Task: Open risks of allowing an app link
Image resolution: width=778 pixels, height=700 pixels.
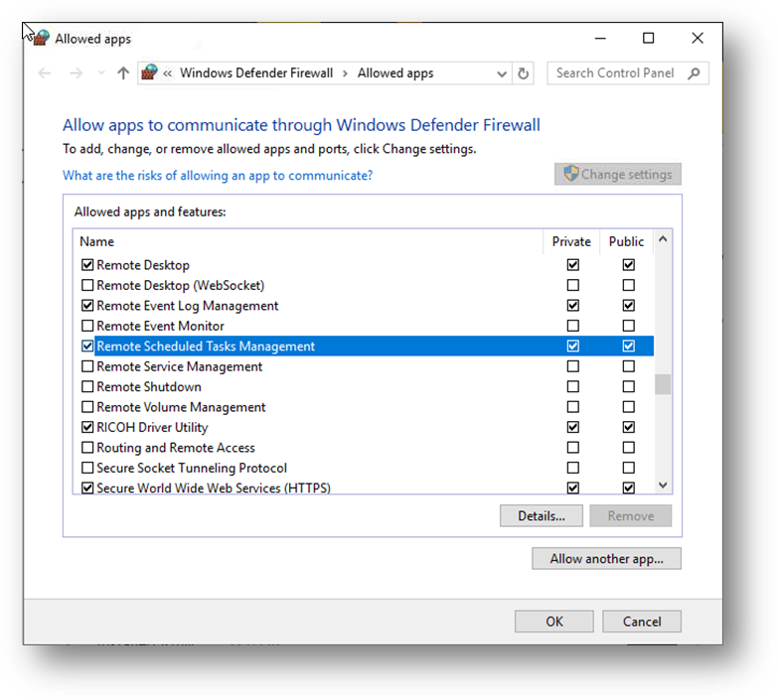Action: pos(218,176)
